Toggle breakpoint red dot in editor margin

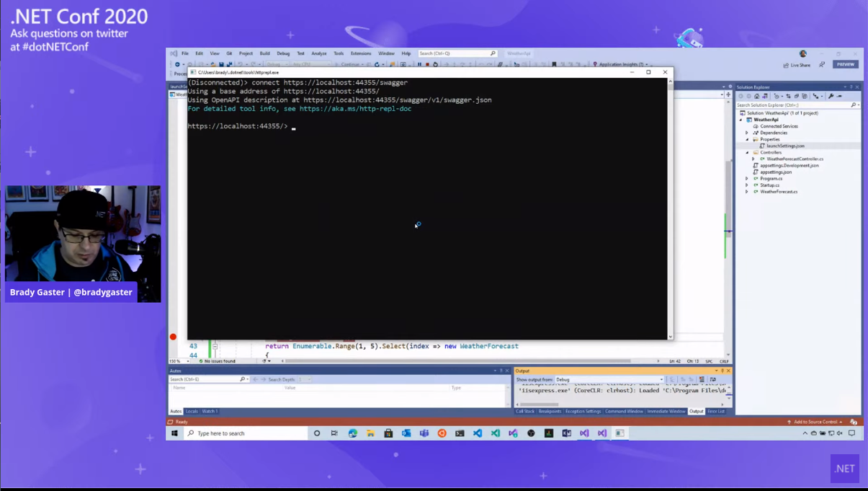coord(173,337)
